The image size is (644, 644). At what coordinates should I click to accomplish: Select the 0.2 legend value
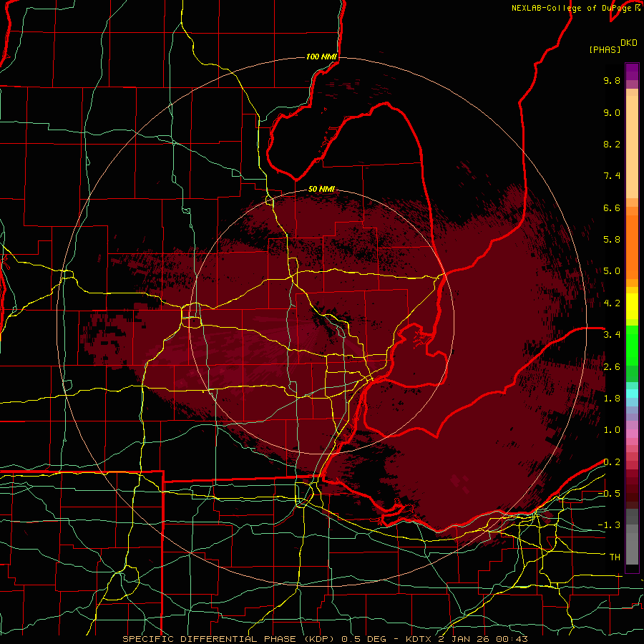click(612, 462)
